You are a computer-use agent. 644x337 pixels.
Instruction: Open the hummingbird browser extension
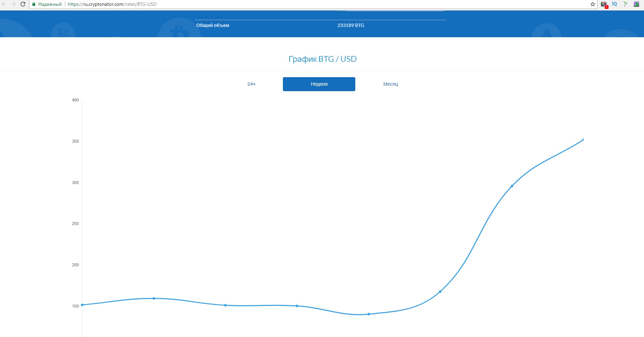[625, 4]
